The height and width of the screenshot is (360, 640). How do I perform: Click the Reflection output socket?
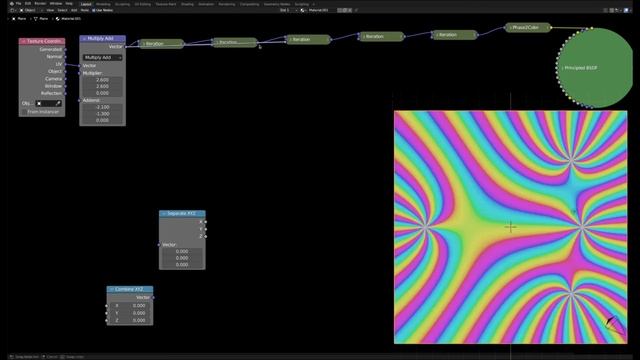click(65, 93)
